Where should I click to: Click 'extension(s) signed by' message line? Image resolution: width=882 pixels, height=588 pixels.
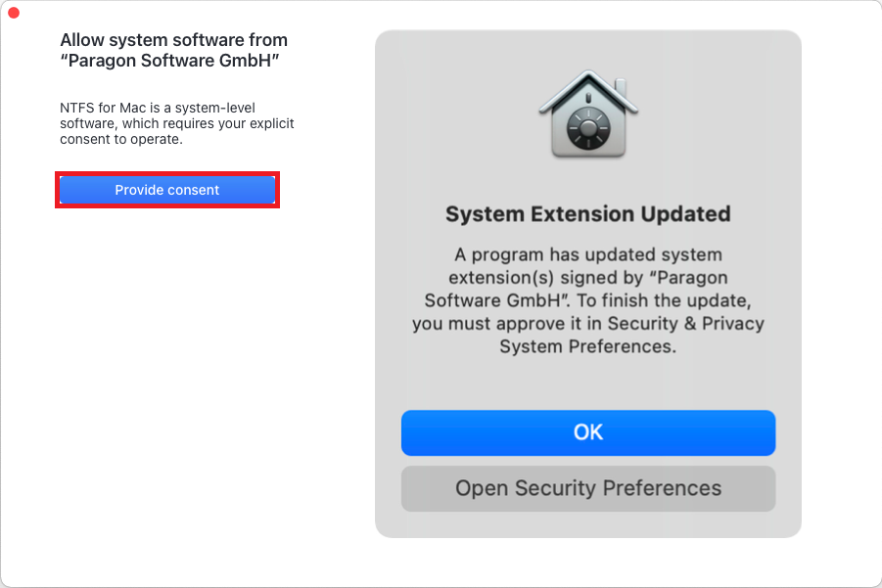587,278
